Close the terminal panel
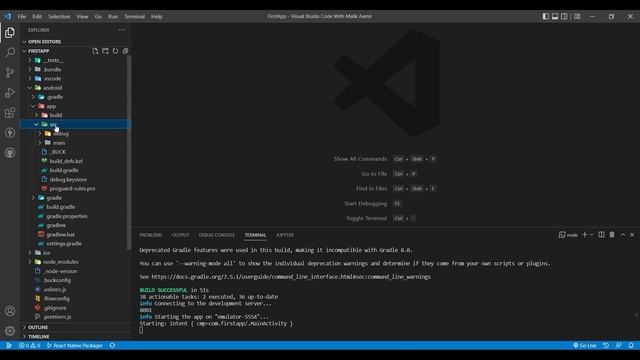Image resolution: width=640 pixels, height=360 pixels. pos(632,235)
